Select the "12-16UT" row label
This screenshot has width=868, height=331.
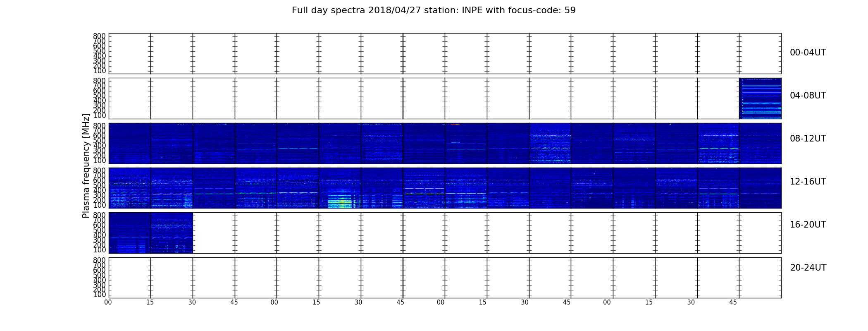(808, 182)
